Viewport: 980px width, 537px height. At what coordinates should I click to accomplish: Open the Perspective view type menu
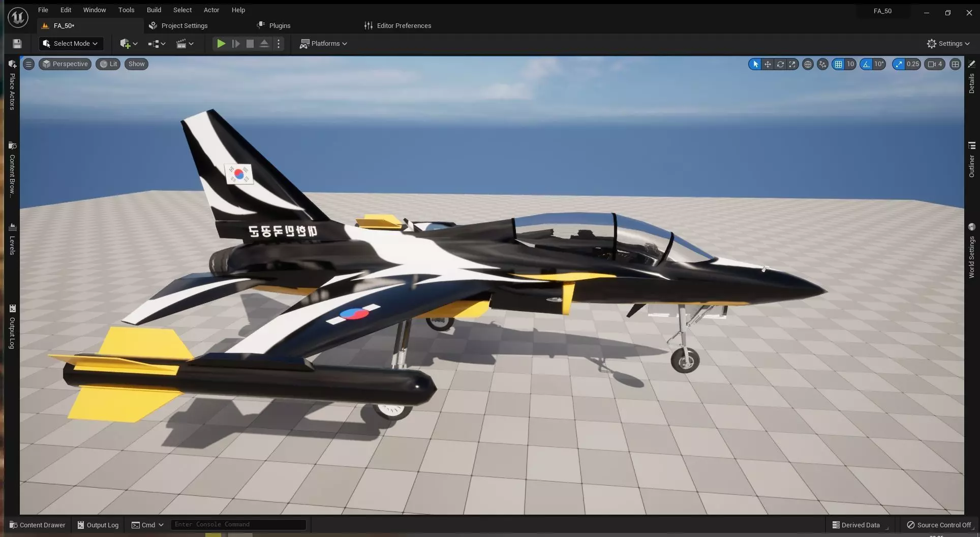click(65, 64)
